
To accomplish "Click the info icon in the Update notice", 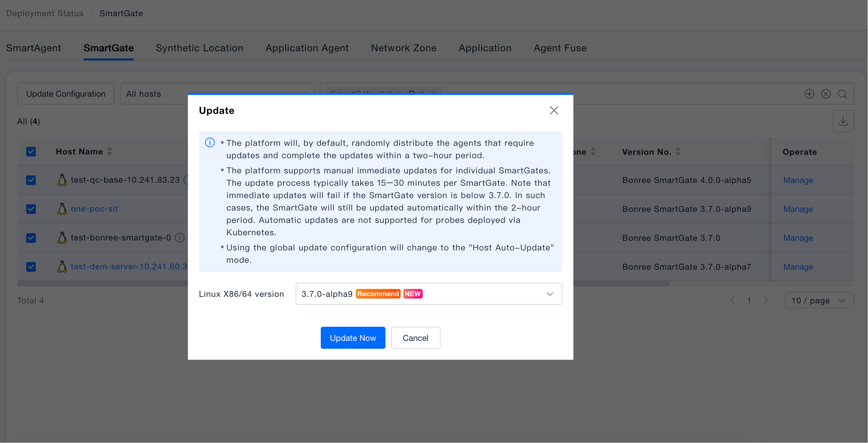I will click(210, 142).
